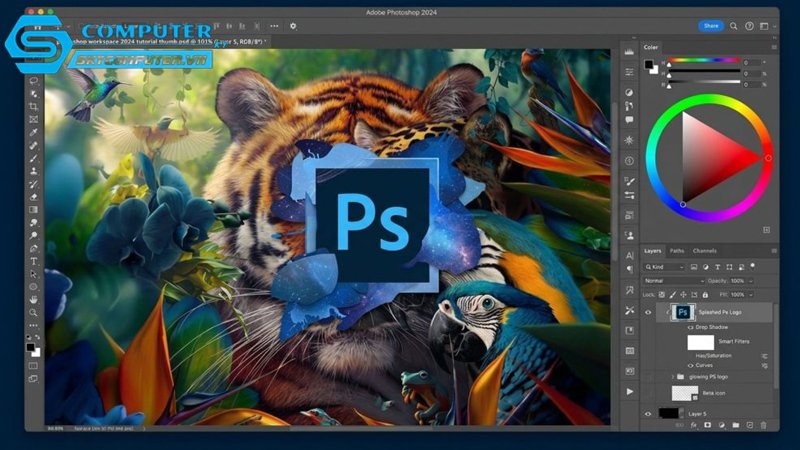This screenshot has height=450, width=800.
Task: Hide the Splashed Ps Logo layer
Action: (648, 312)
